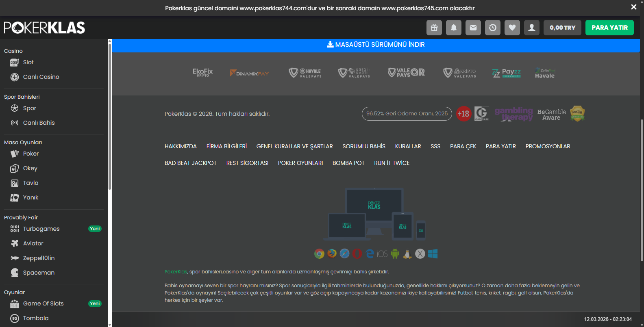Click the Windows platform icon
The height and width of the screenshot is (327, 644).
[x=433, y=254]
